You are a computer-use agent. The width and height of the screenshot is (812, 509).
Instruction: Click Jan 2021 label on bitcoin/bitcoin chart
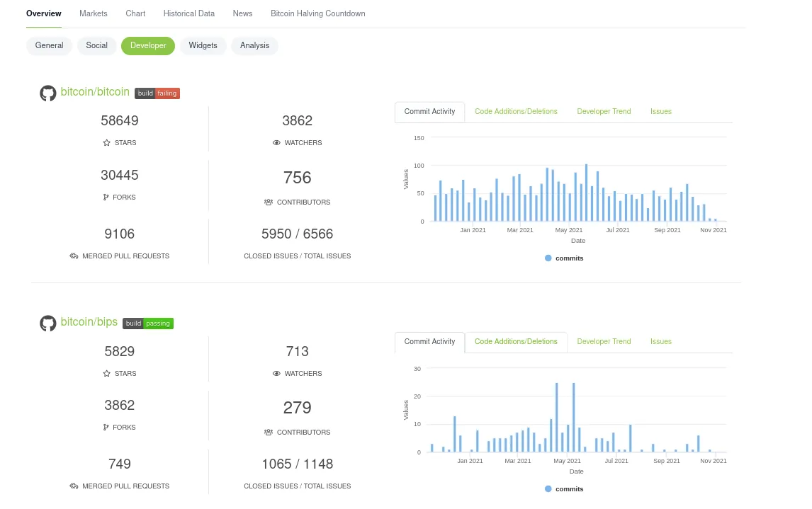click(x=473, y=230)
